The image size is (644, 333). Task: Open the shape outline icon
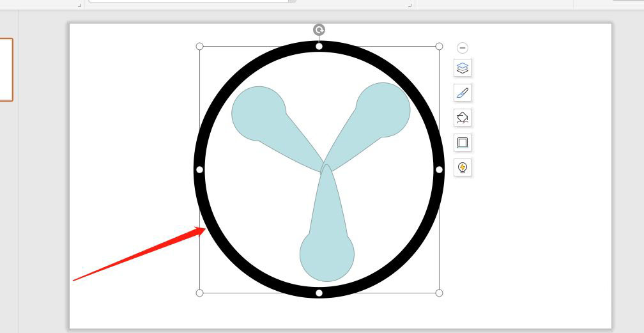point(463,143)
